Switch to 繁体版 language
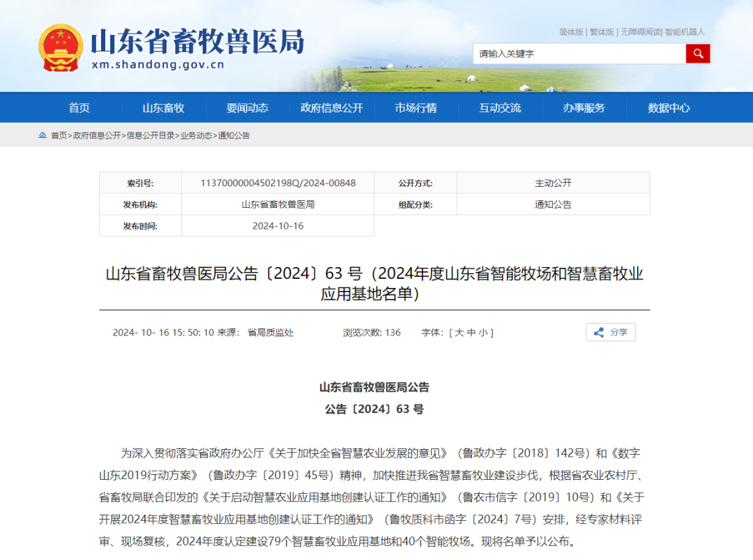753x560 pixels. (x=602, y=32)
